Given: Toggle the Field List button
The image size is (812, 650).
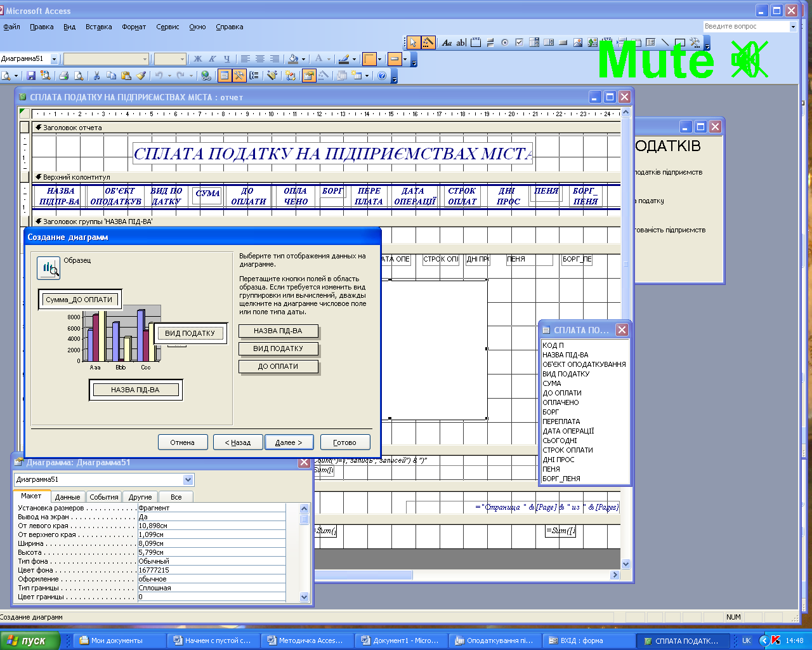Looking at the screenshot, I should tap(225, 76).
